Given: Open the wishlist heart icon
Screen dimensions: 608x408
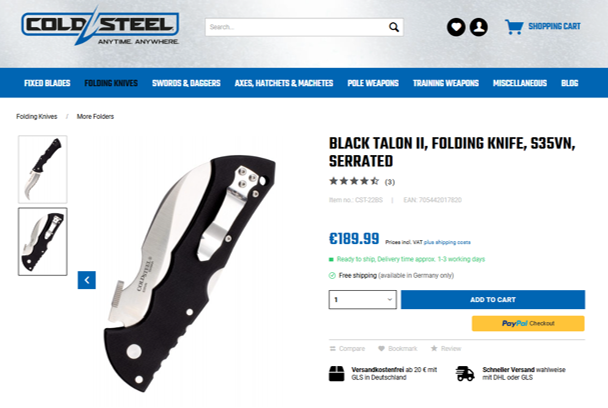Looking at the screenshot, I should pos(456,27).
